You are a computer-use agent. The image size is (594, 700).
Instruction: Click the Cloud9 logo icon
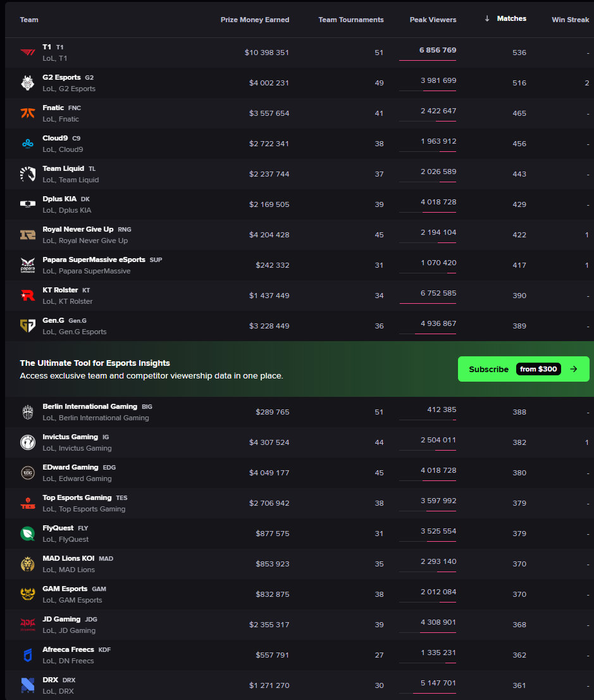point(28,144)
